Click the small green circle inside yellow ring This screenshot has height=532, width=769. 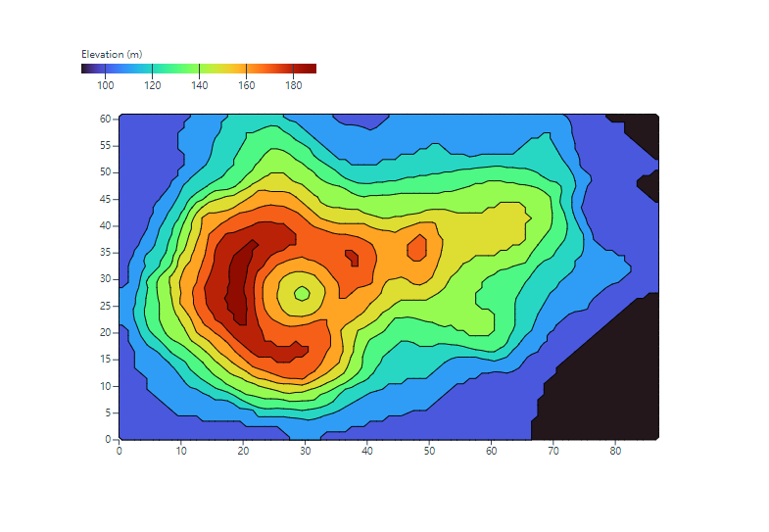302,293
